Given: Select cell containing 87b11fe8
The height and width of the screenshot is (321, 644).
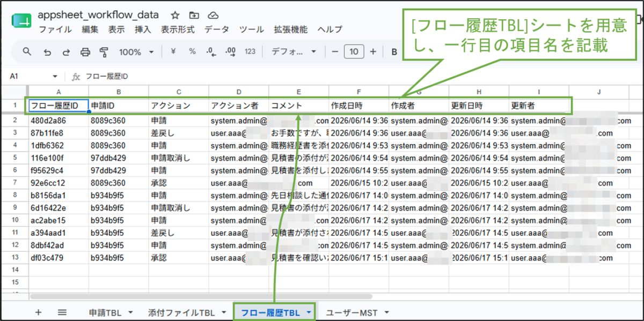Looking at the screenshot, I should click(x=58, y=133).
